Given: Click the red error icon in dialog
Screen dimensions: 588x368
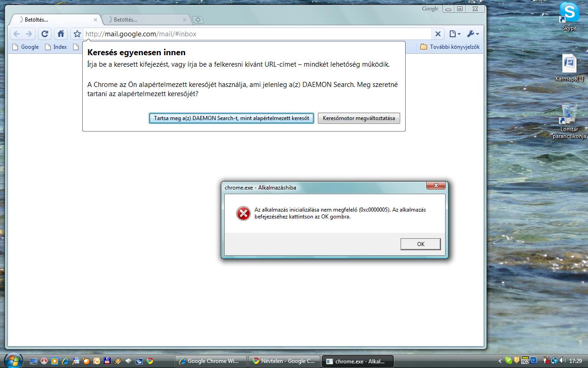Looking at the screenshot, I should pyautogui.click(x=243, y=213).
